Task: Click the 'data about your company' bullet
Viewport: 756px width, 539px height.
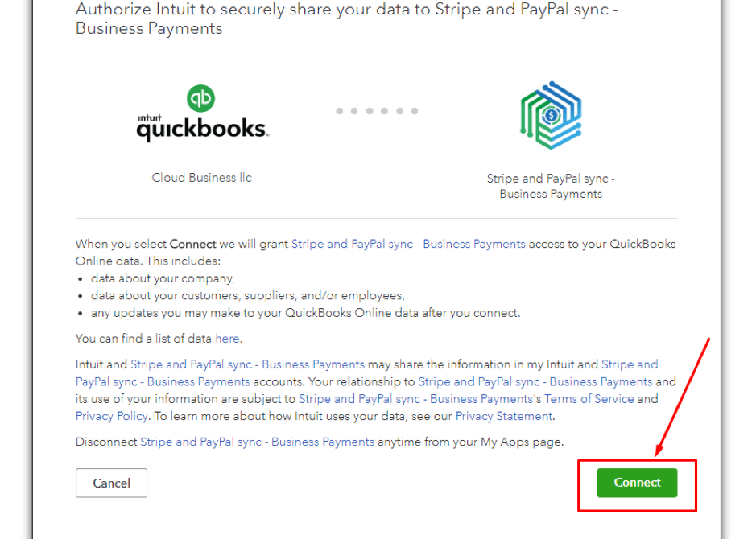Action: point(163,278)
